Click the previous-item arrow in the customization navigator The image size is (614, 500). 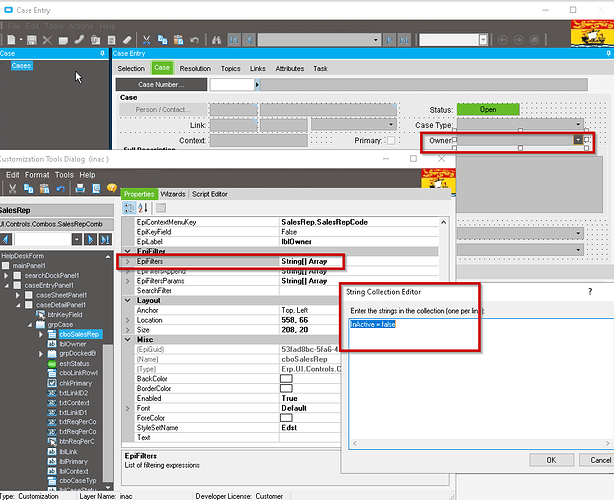click(6, 239)
